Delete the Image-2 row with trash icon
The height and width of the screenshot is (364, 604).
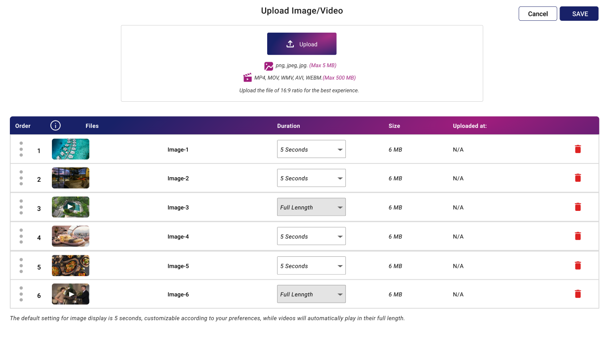pos(578,178)
